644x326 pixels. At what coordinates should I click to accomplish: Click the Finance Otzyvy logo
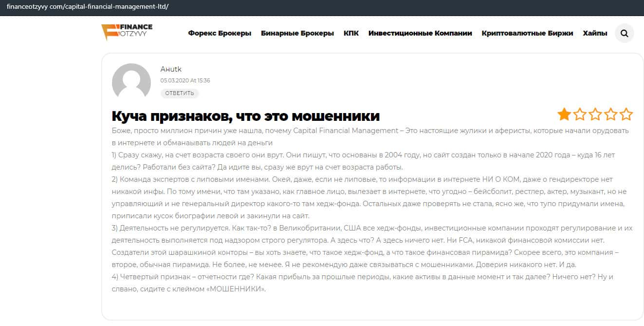(127, 32)
